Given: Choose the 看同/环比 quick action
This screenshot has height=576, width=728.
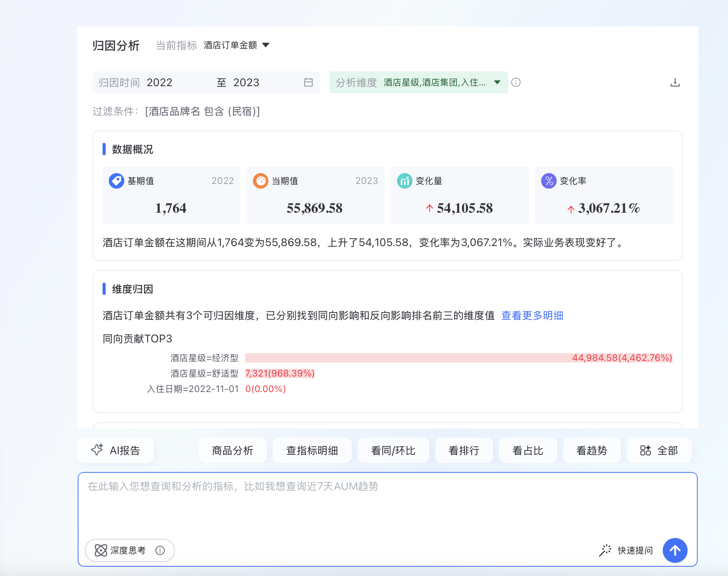Looking at the screenshot, I should click(x=394, y=450).
